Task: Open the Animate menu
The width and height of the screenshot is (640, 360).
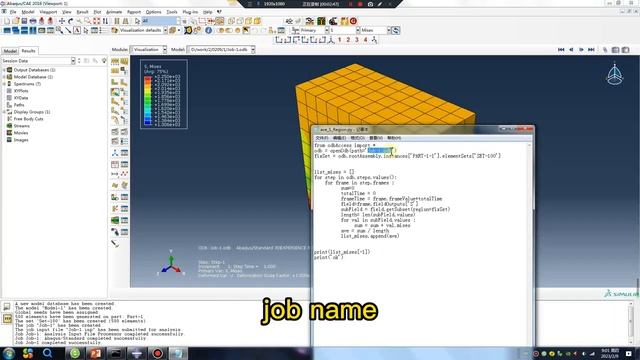Action: pos(114,12)
